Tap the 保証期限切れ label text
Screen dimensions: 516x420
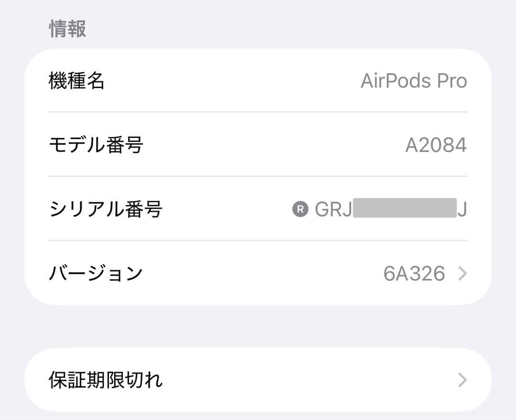coord(106,380)
